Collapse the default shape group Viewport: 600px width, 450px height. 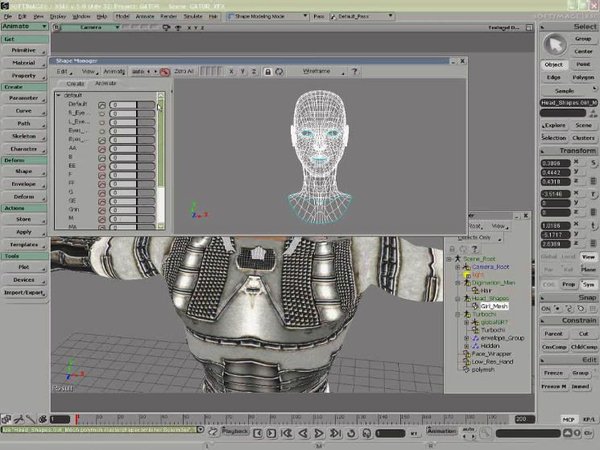[59, 95]
